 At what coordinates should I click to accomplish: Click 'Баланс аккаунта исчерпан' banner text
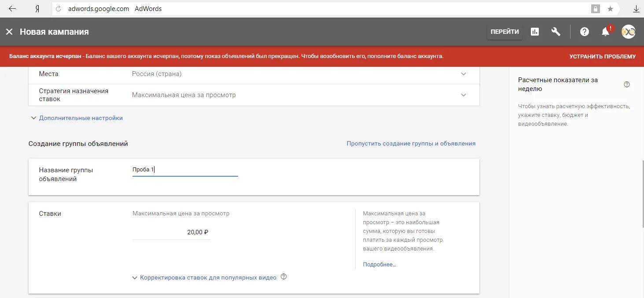tap(45, 56)
